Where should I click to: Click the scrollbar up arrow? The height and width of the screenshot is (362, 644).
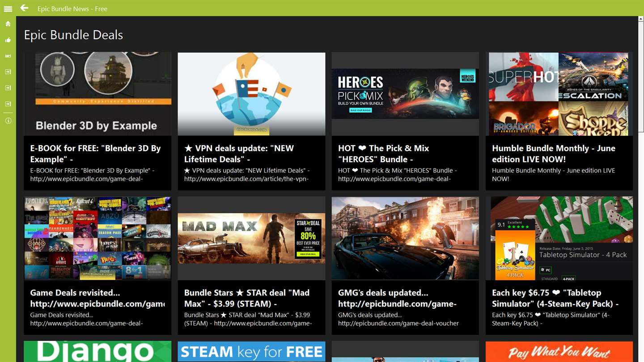(x=641, y=19)
